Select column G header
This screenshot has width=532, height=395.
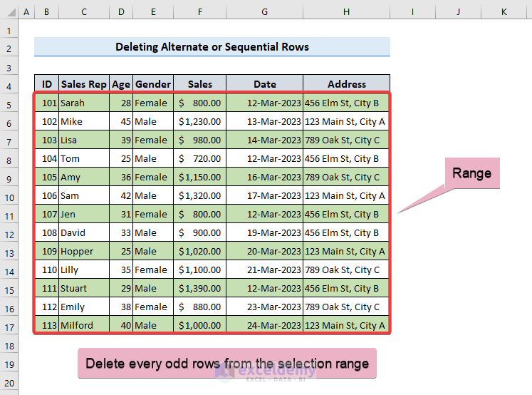265,12
